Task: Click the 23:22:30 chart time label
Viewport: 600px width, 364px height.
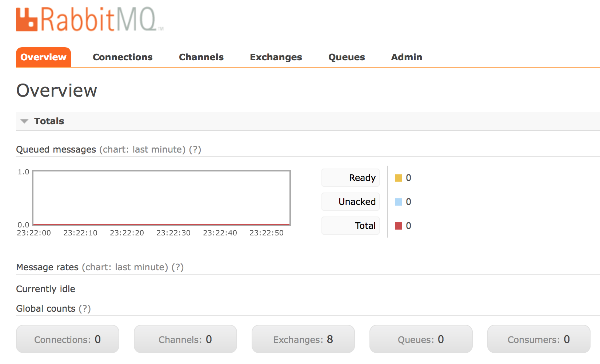Action: [x=173, y=233]
